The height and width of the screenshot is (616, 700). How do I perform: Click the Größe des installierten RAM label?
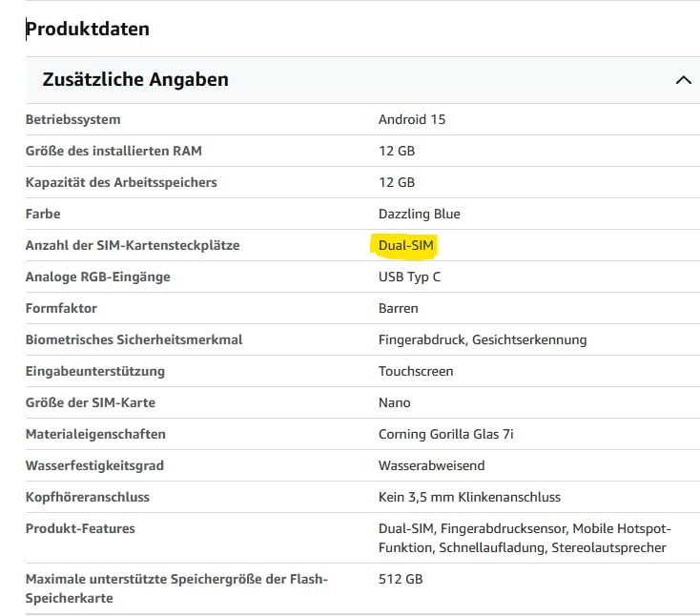(x=113, y=151)
